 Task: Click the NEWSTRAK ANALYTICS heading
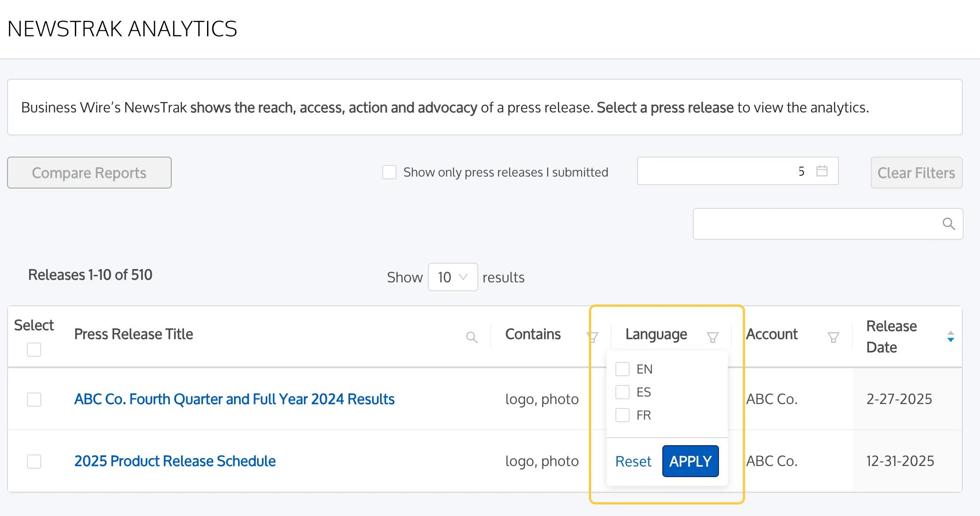coord(122,29)
